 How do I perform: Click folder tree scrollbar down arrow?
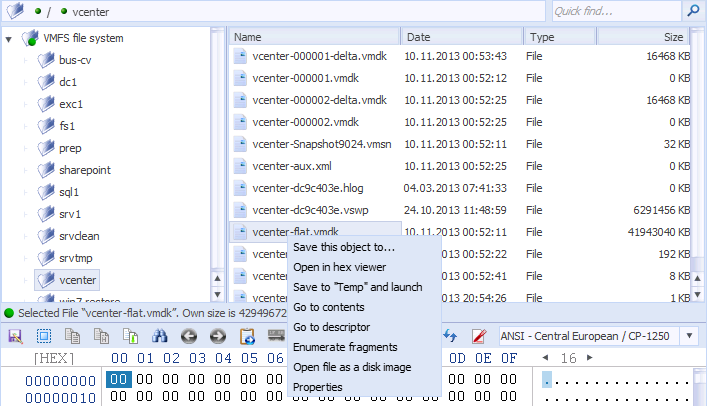click(x=217, y=295)
